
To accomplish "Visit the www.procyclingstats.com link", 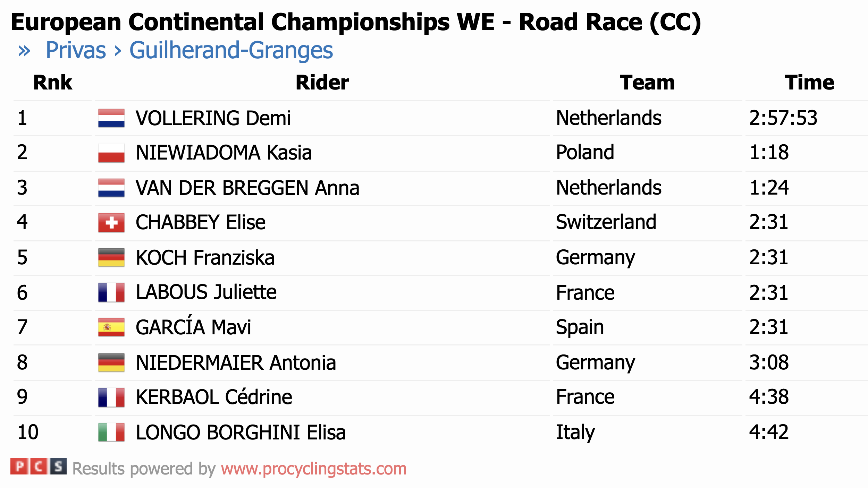I will click(x=313, y=469).
